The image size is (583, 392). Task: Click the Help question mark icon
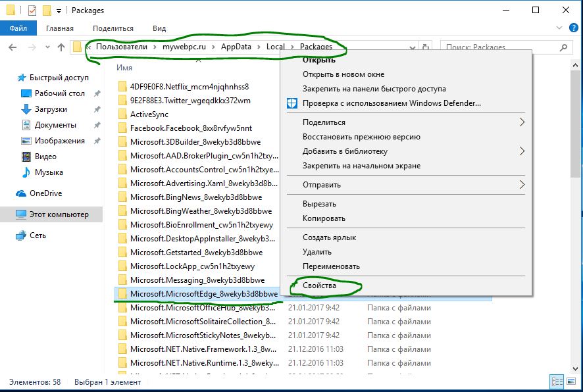point(574,28)
